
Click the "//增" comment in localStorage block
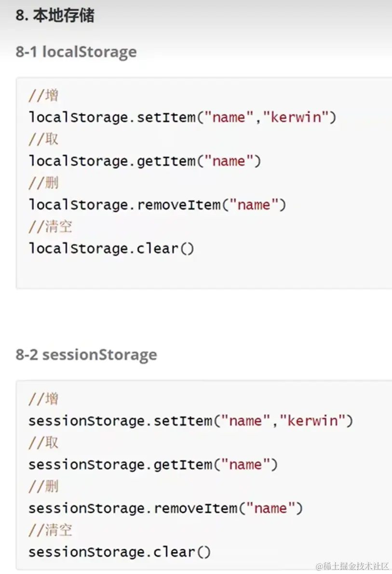(x=43, y=95)
